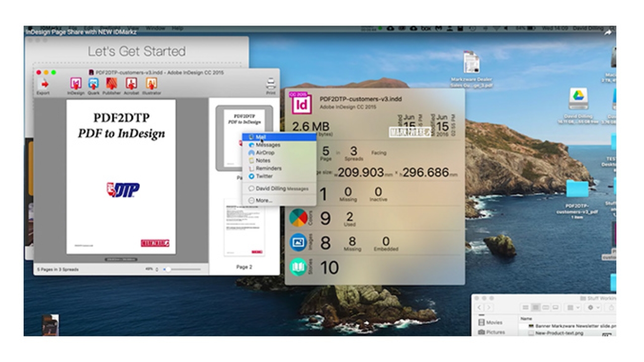
Task: Open the Window menu in menu bar
Action: coord(155,28)
